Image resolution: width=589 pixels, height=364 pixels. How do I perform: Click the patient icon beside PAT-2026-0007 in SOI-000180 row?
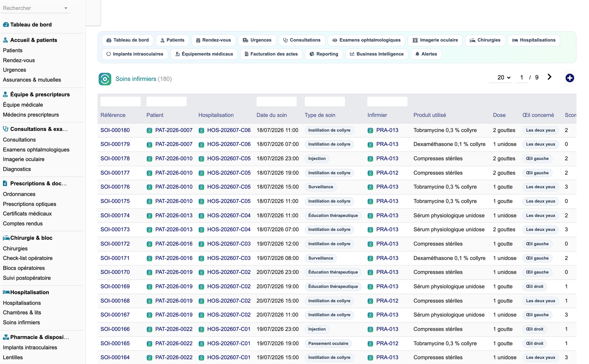click(150, 131)
